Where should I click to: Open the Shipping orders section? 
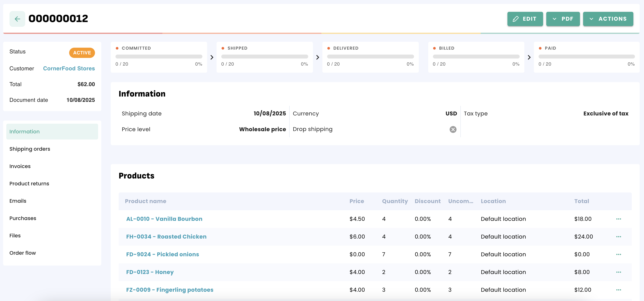(30, 149)
